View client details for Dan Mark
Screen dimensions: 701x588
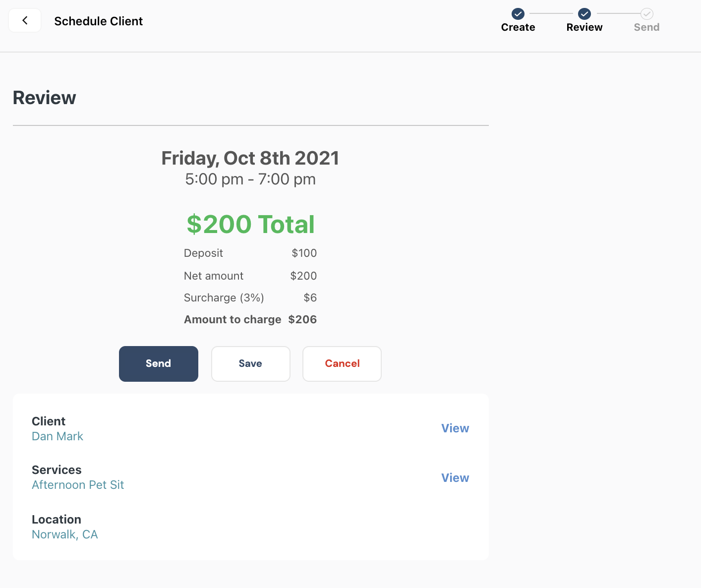coord(455,428)
